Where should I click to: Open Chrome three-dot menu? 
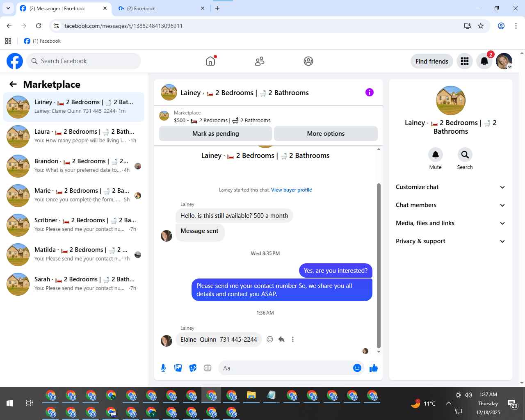[516, 26]
